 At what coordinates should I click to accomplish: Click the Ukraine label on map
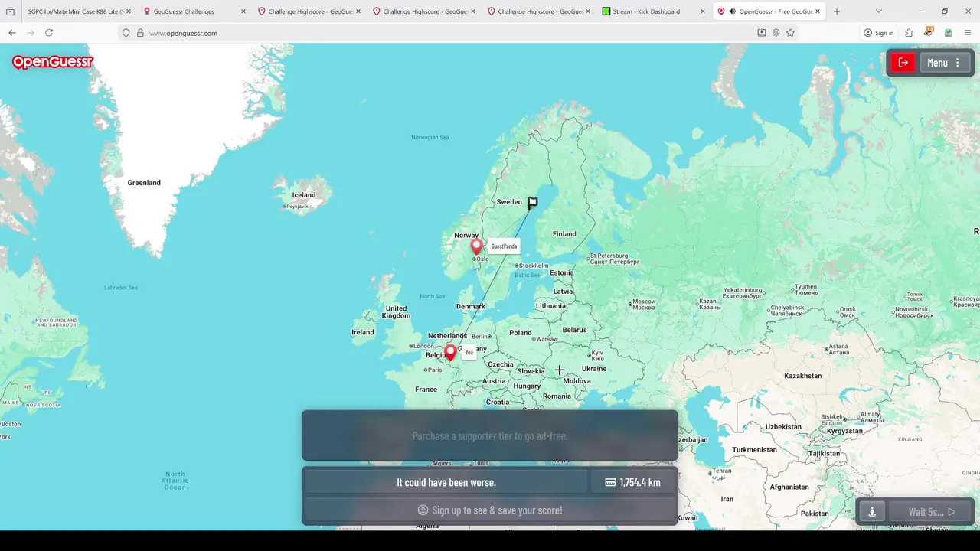[594, 369]
